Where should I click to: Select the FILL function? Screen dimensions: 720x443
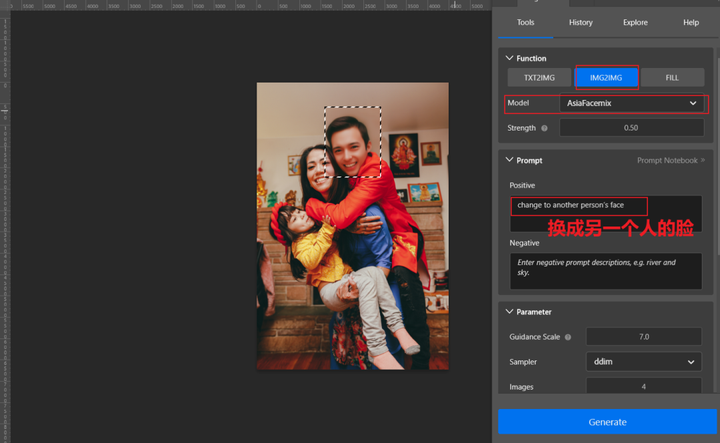click(672, 78)
